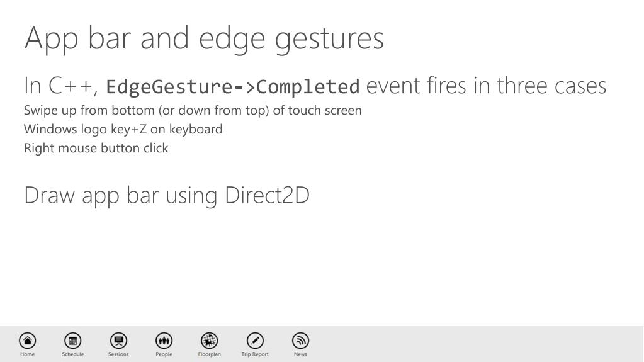Click the 'Windows logo key+Z' line
The width and height of the screenshot is (644, 362).
123,130
